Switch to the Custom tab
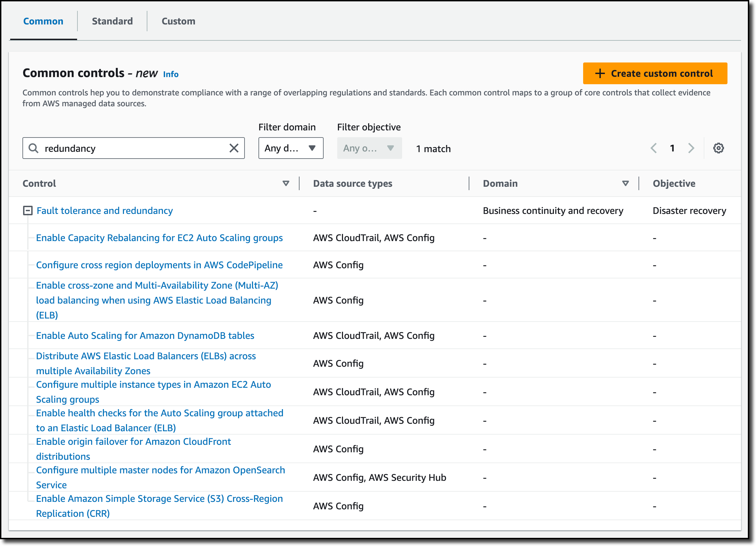The height and width of the screenshot is (546, 756). [x=178, y=21]
